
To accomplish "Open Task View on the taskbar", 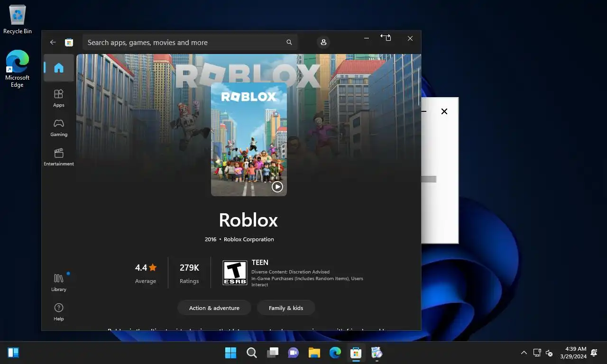I will tap(273, 353).
